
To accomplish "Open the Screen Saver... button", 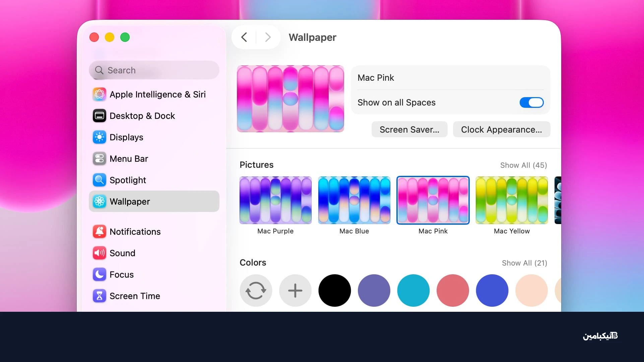I will tap(409, 130).
